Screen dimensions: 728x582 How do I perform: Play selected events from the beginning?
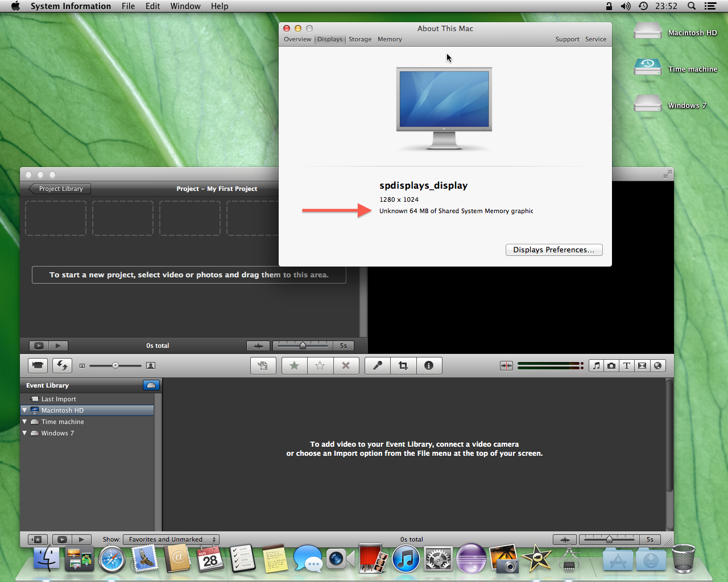81,539
